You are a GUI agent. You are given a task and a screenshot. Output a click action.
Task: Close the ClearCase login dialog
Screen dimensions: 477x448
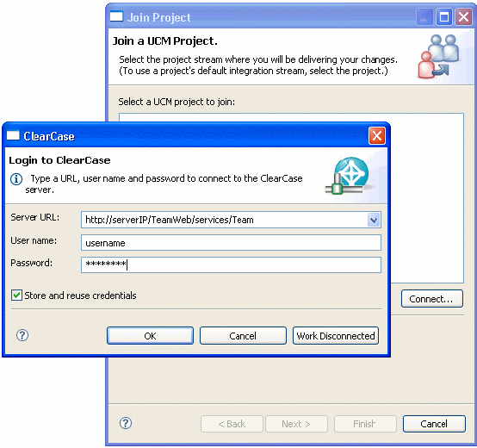coord(377,136)
